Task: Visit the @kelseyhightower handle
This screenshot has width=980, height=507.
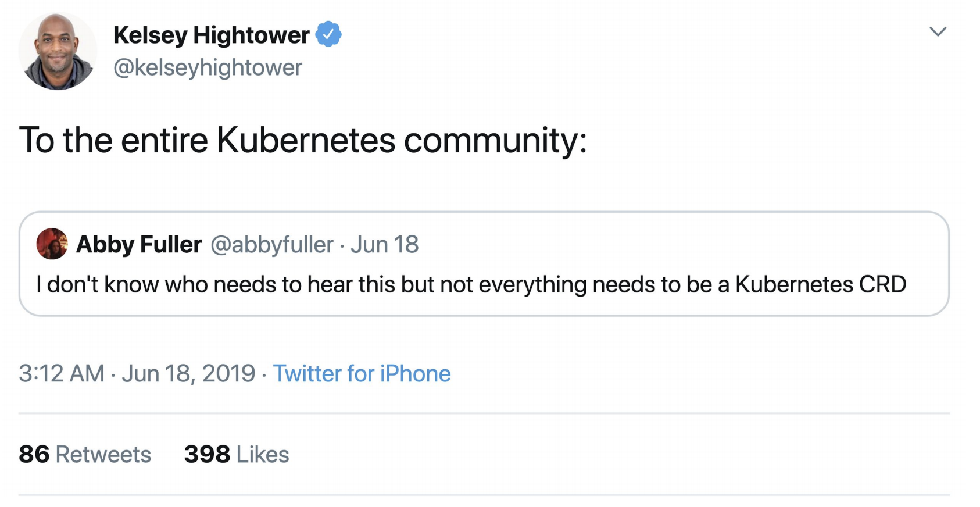Action: pyautogui.click(x=208, y=67)
